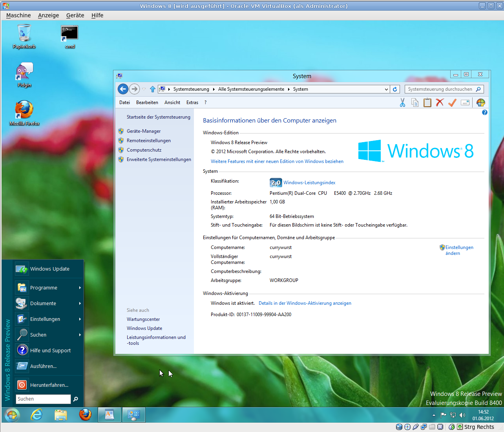Click the Back arrow in System window
Image resolution: width=504 pixels, height=432 pixels.
click(123, 89)
